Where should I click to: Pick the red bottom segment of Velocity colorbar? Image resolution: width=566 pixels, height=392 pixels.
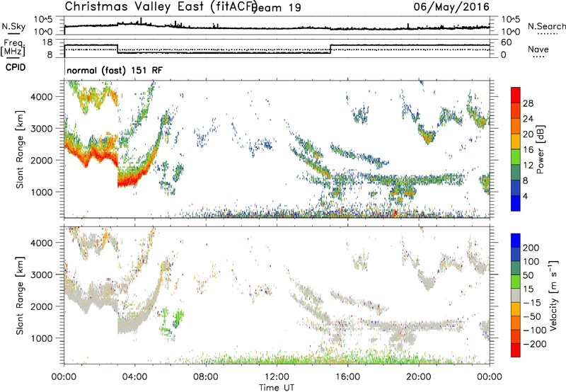516,350
